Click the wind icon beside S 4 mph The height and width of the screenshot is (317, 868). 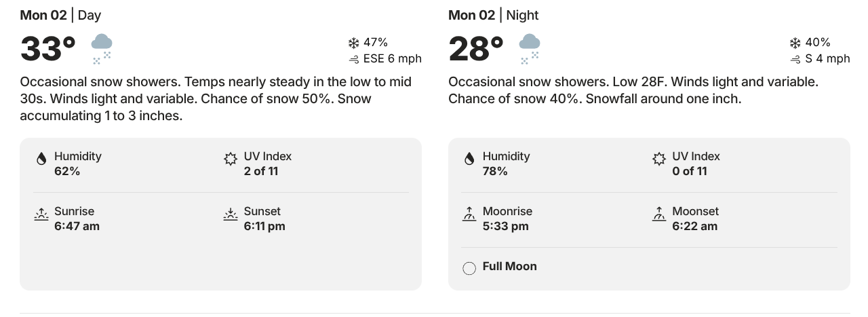point(795,59)
